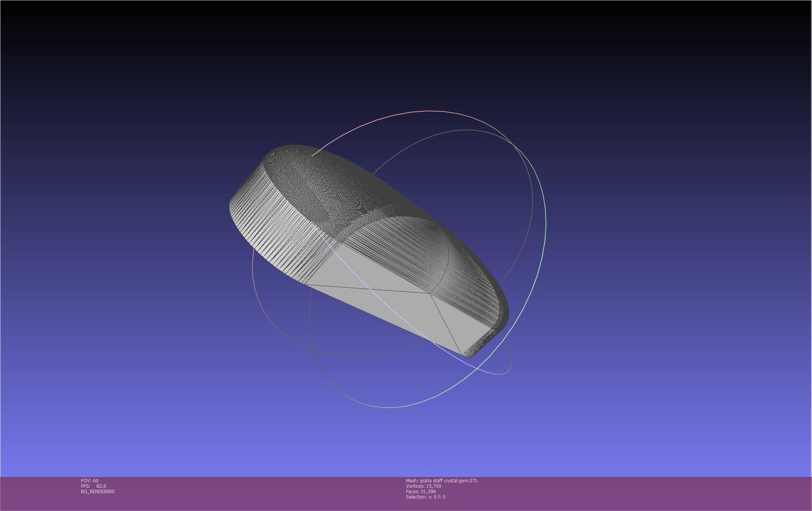Click the Vertices: 15,700 label
The width and height of the screenshot is (812, 511).
click(x=423, y=486)
